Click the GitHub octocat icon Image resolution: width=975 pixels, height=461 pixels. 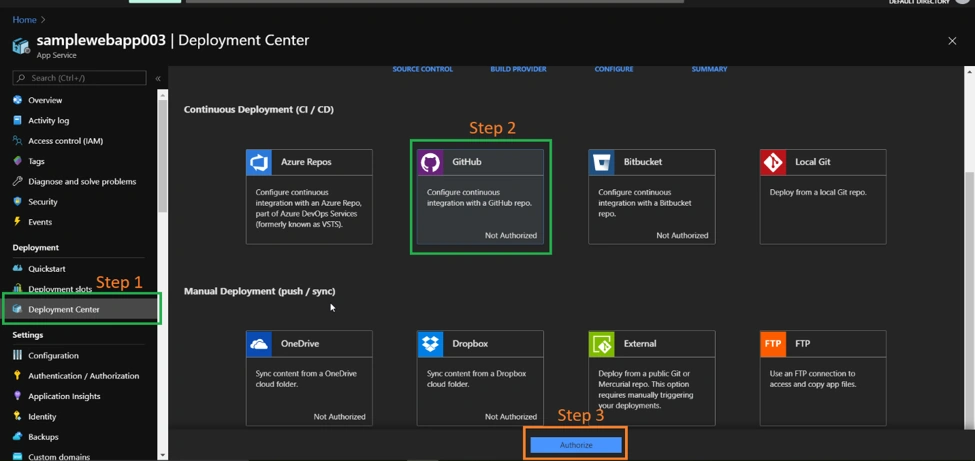point(430,162)
